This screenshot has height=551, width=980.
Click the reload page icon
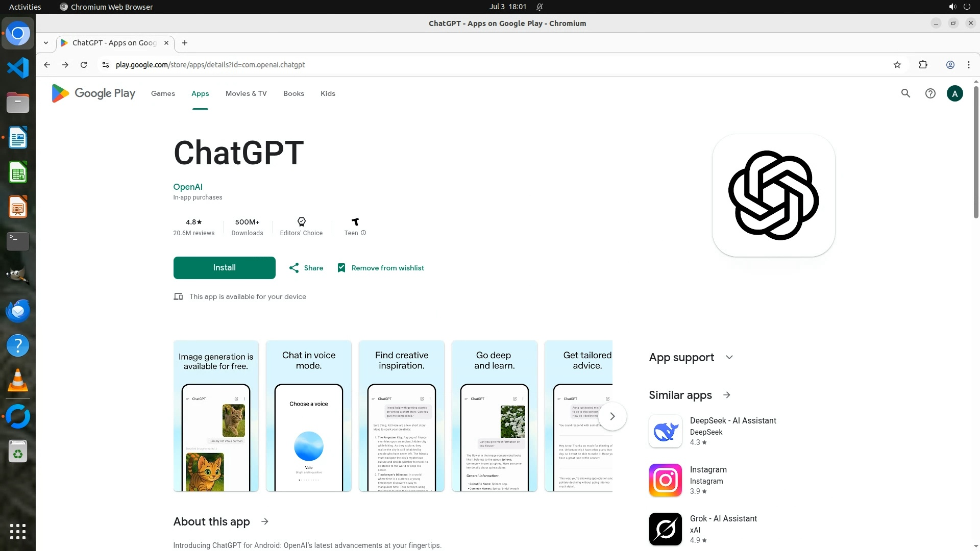pyautogui.click(x=84, y=65)
